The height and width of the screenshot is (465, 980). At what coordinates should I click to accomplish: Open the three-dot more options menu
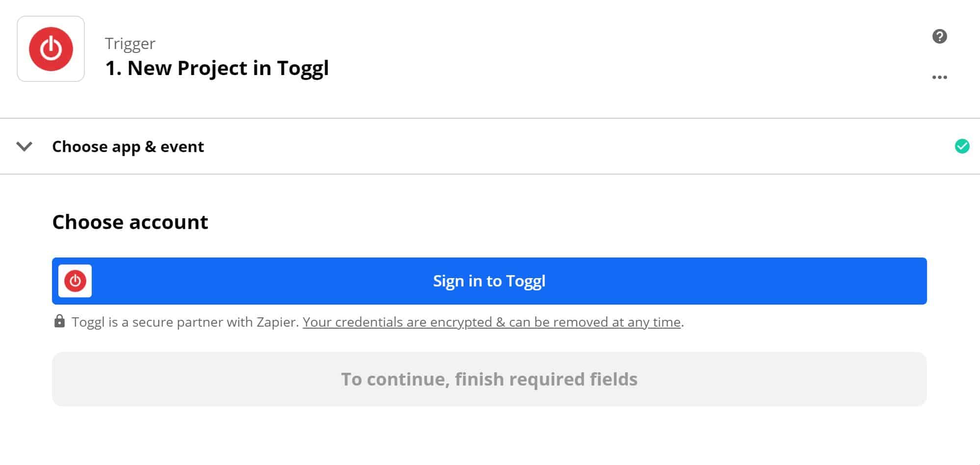tap(939, 77)
